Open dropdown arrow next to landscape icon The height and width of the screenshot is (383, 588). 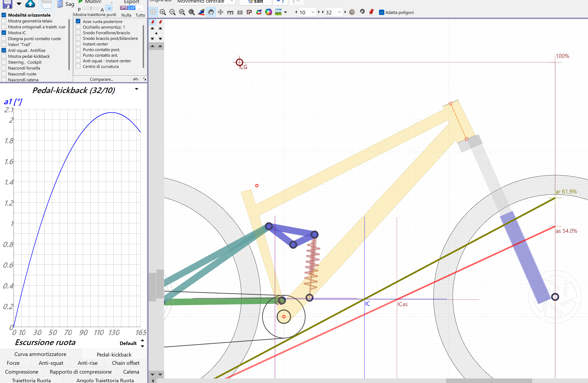(285, 12)
